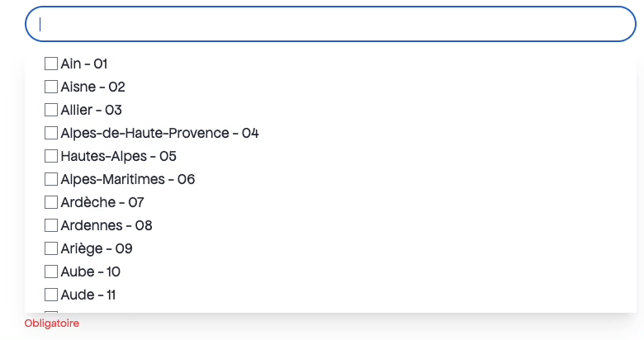Tick the checkbox for Aisne - 02
Viewport: 644px width, 340px height.
point(51,87)
